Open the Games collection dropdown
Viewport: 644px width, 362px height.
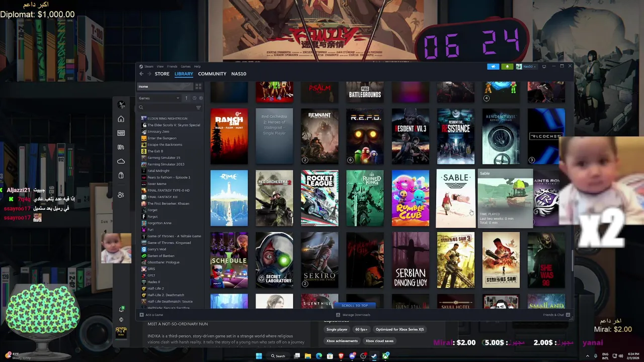(x=159, y=98)
